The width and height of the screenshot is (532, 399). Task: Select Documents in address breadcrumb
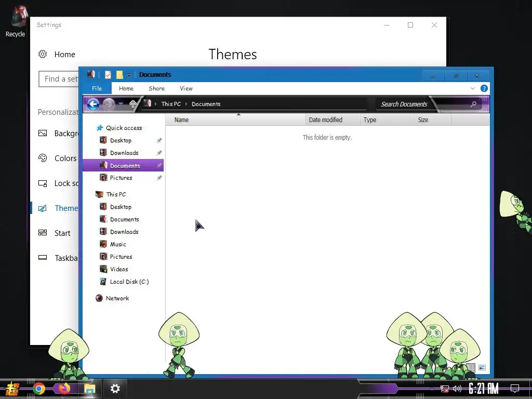[206, 104]
